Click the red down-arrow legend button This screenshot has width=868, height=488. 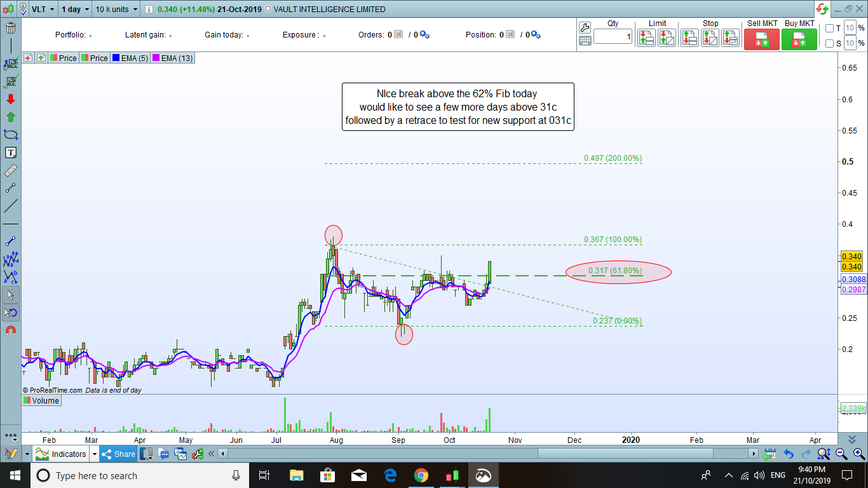click(x=28, y=58)
